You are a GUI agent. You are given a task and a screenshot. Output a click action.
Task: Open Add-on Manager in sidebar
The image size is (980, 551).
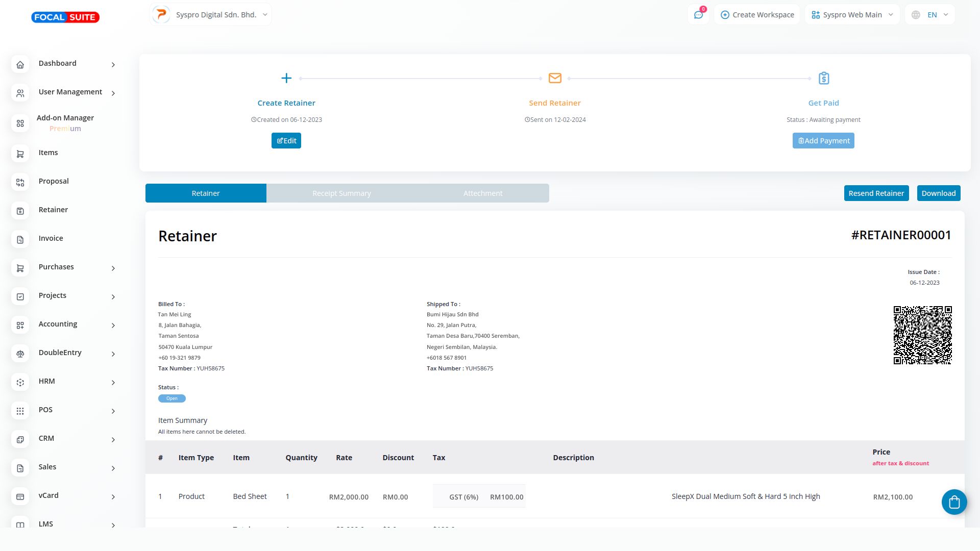(x=65, y=118)
